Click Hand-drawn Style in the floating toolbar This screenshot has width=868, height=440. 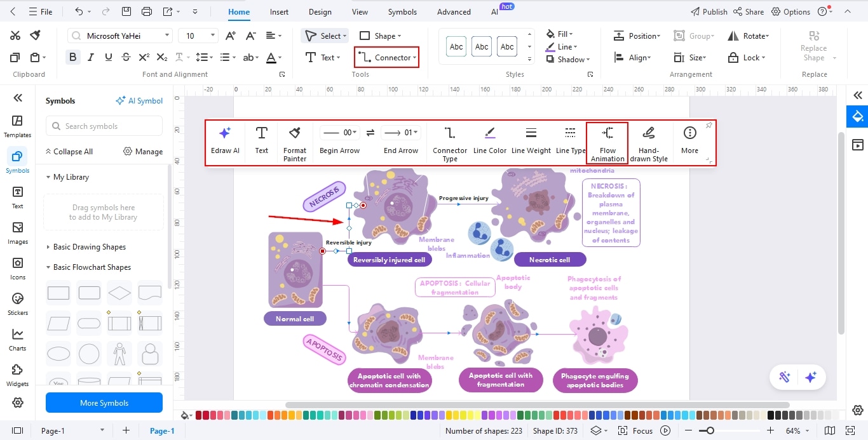click(649, 143)
